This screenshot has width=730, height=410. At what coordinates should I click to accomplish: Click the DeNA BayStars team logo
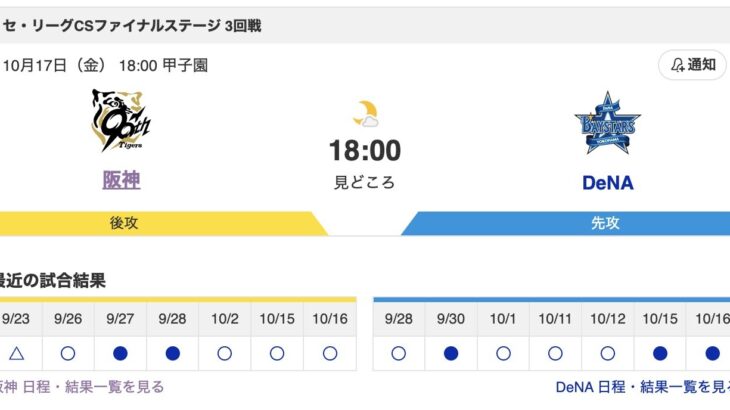[607, 126]
